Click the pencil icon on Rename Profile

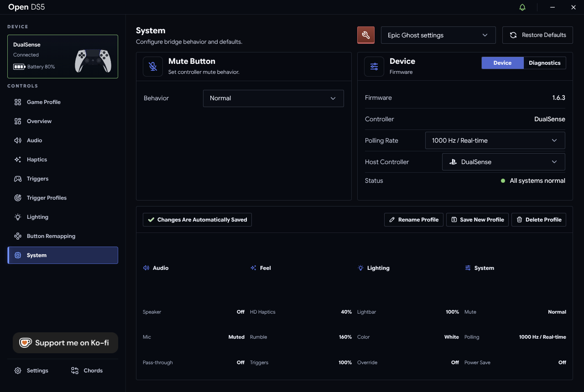pos(392,220)
